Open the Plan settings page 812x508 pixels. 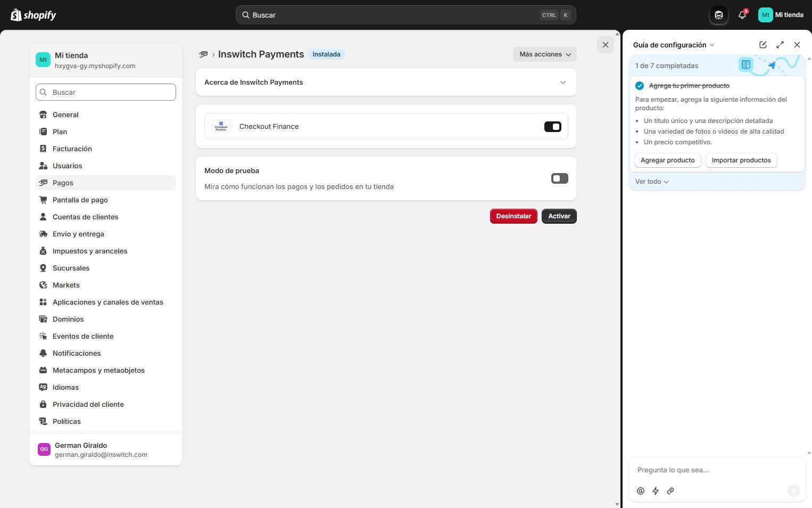click(106, 132)
